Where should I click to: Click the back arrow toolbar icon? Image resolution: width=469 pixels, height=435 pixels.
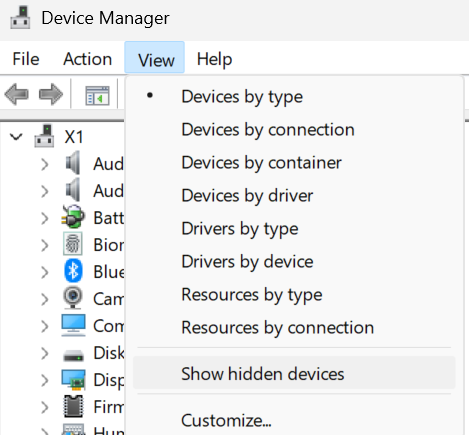coord(17,94)
